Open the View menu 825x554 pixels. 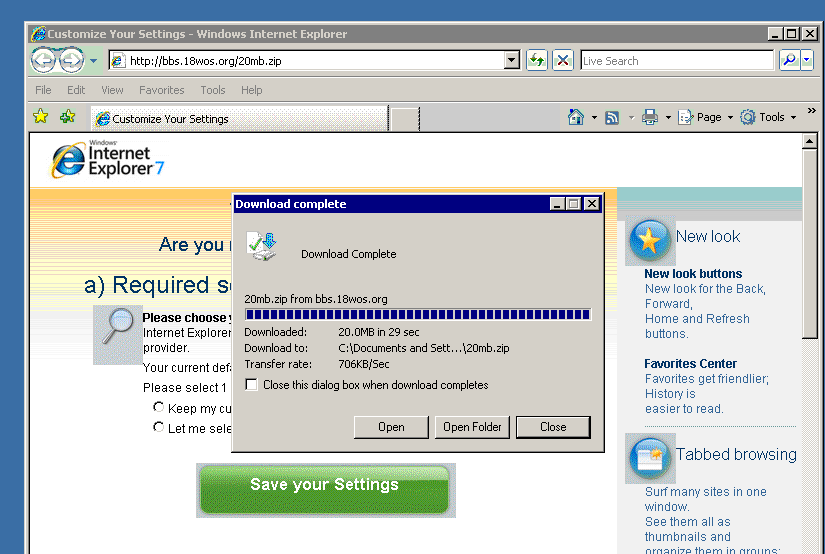coord(112,90)
